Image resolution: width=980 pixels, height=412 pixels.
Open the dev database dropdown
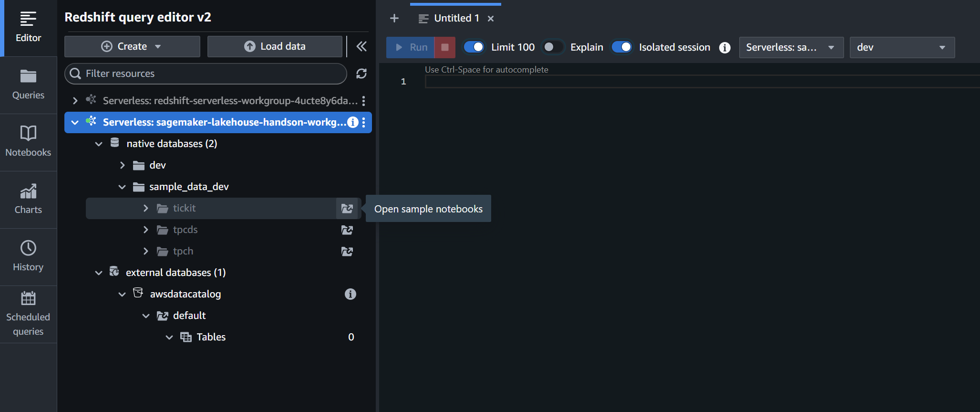coord(902,47)
